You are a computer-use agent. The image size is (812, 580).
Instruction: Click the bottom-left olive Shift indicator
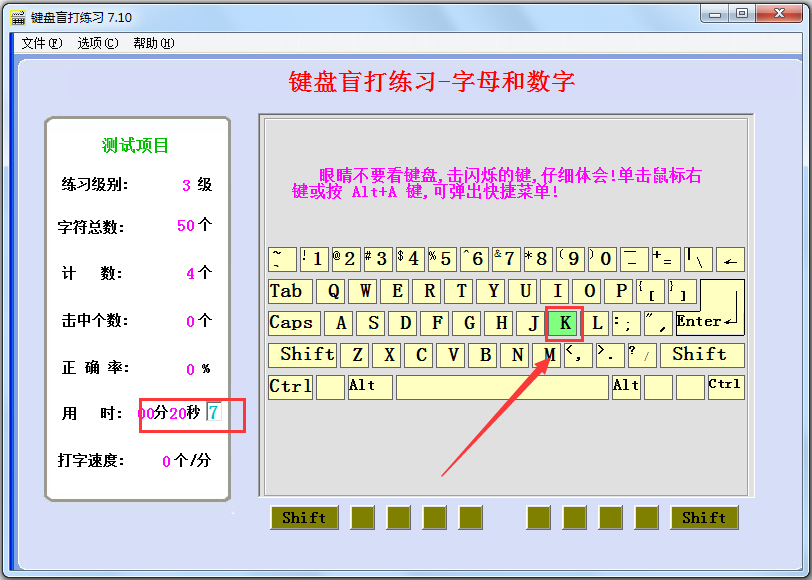pos(304,517)
